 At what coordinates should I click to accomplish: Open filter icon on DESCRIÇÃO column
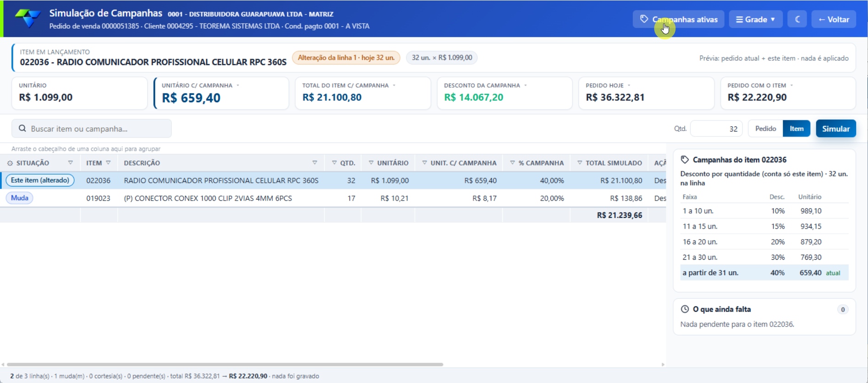[315, 163]
